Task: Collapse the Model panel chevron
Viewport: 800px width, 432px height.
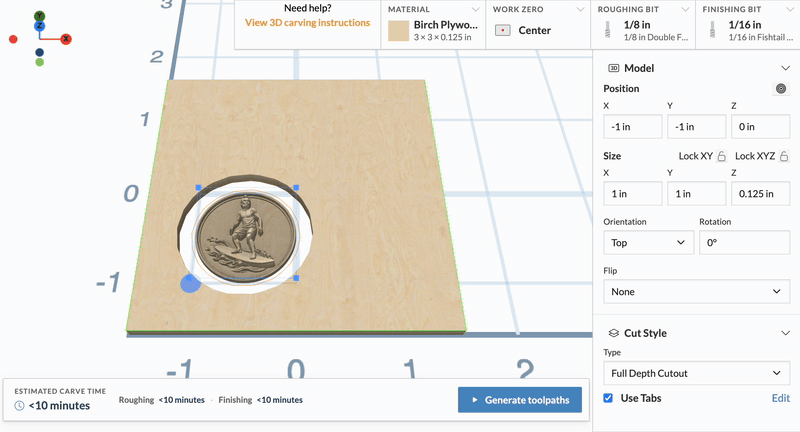Action: coord(785,68)
